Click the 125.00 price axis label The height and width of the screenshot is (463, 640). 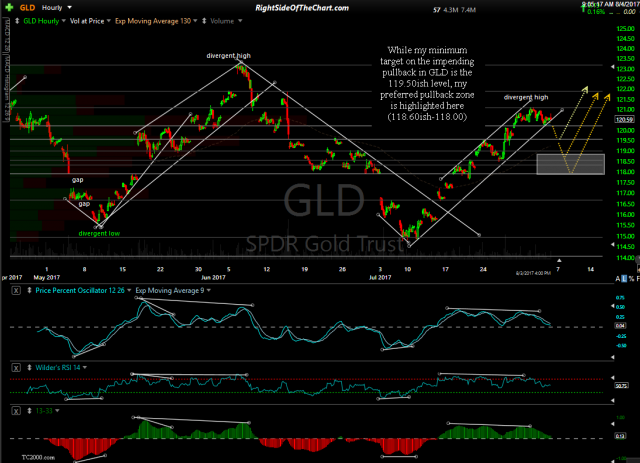[625, 29]
